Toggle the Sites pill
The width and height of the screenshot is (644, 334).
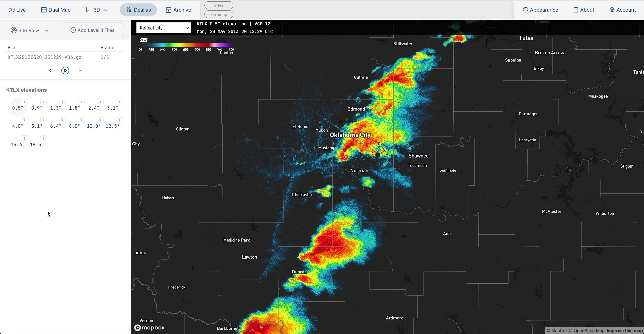click(x=219, y=5)
